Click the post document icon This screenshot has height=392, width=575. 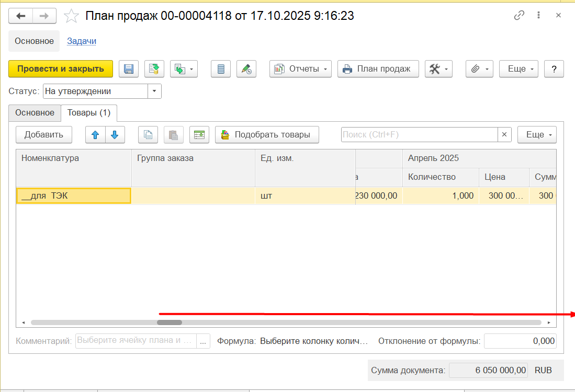(154, 69)
